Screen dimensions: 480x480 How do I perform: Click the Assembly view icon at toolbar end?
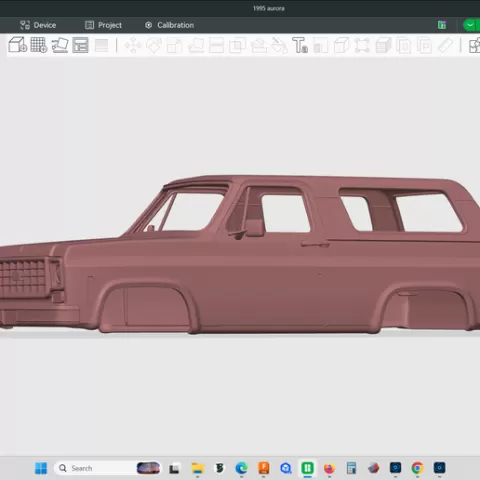pos(474,46)
